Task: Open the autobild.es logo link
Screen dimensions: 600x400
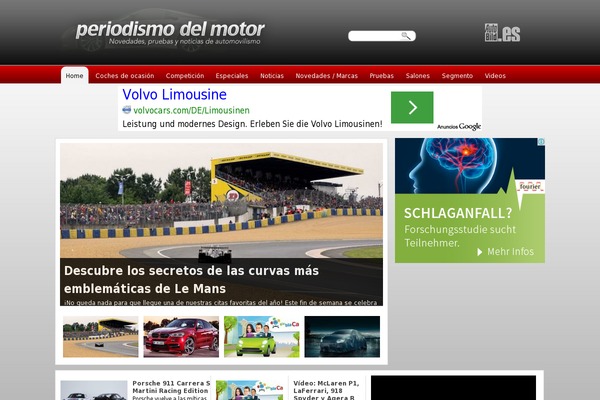Action: click(502, 33)
